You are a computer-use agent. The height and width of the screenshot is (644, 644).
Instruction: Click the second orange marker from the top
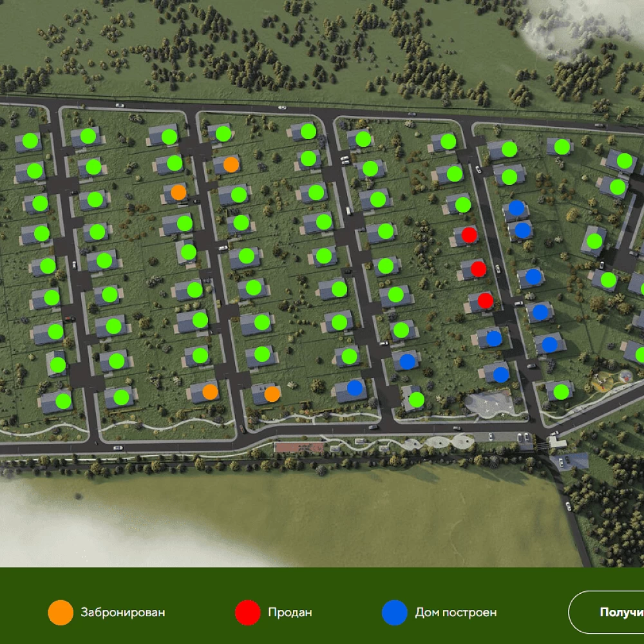click(x=179, y=192)
